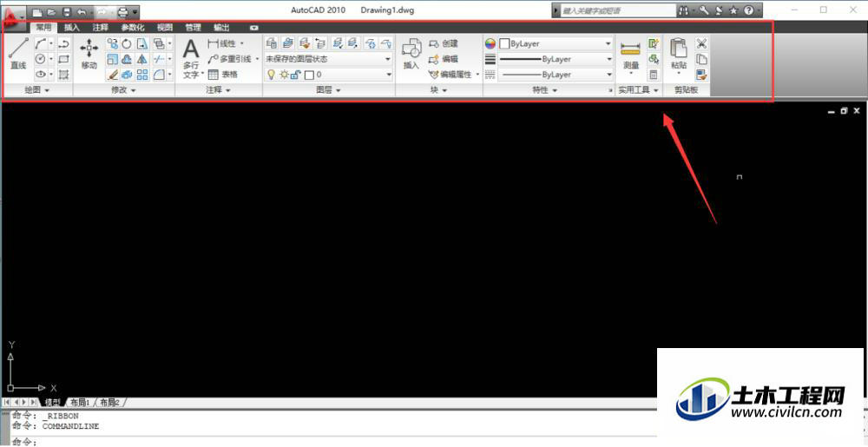The width and height of the screenshot is (868, 447).
Task: Click the Match Properties brush icon
Action: [701, 74]
